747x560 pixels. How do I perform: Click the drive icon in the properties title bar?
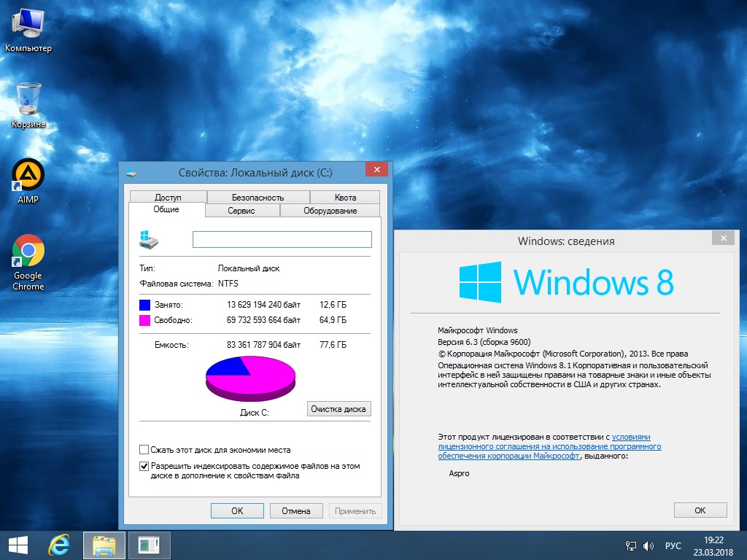(x=131, y=173)
